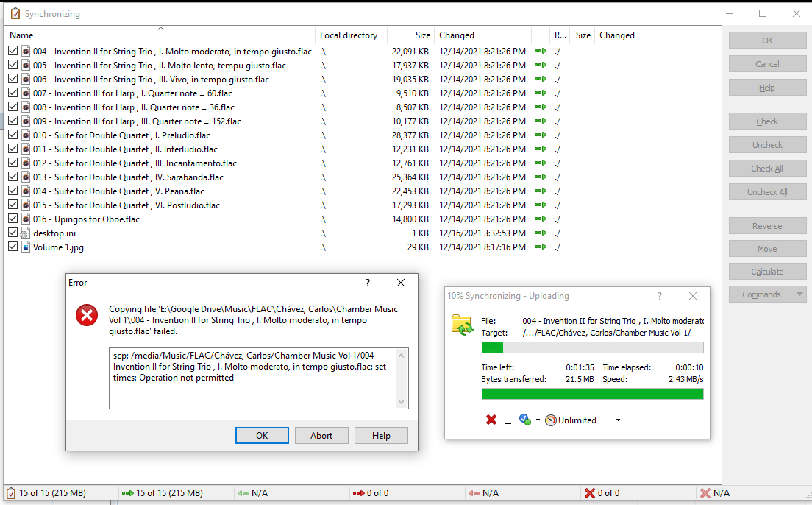The width and height of the screenshot is (812, 505).
Task: Toggle checkbox for 016 - Upingos for Oboe.flac
Action: [x=13, y=219]
